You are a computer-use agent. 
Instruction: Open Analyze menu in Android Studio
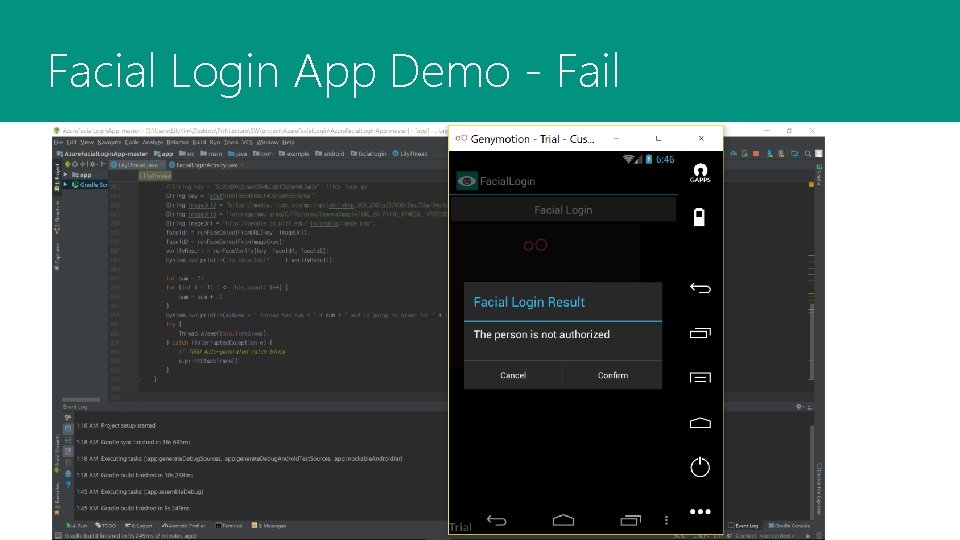(152, 142)
